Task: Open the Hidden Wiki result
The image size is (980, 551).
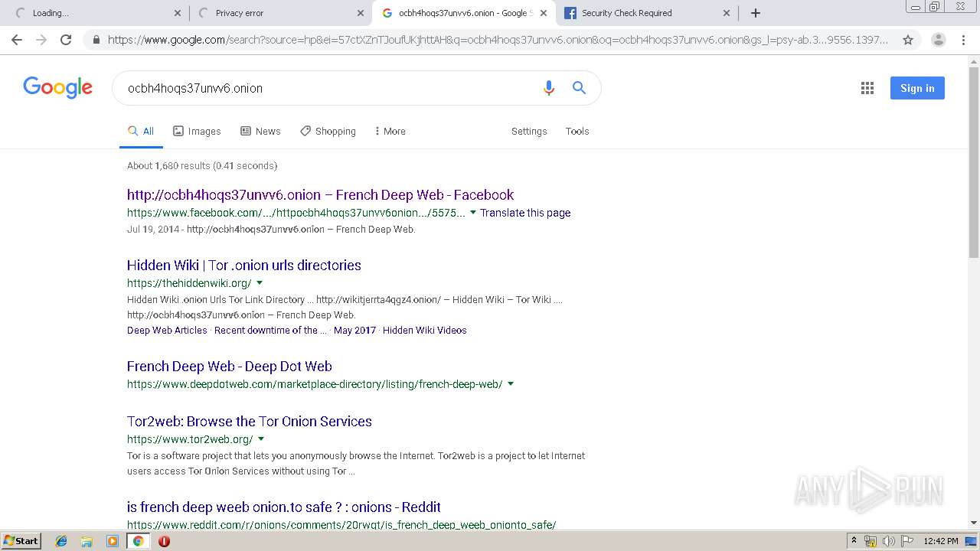Action: tap(244, 266)
